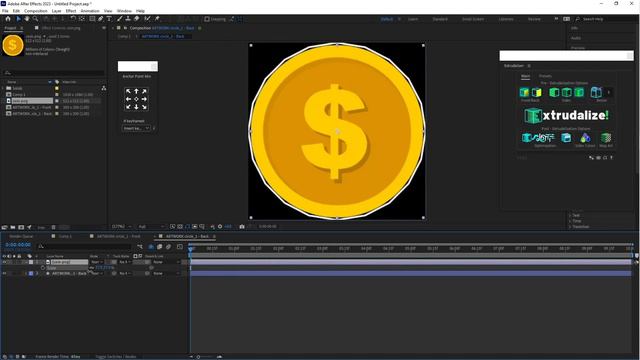Select the Clone Stamp tool
This screenshot has width=640, height=360.
pos(128,19)
